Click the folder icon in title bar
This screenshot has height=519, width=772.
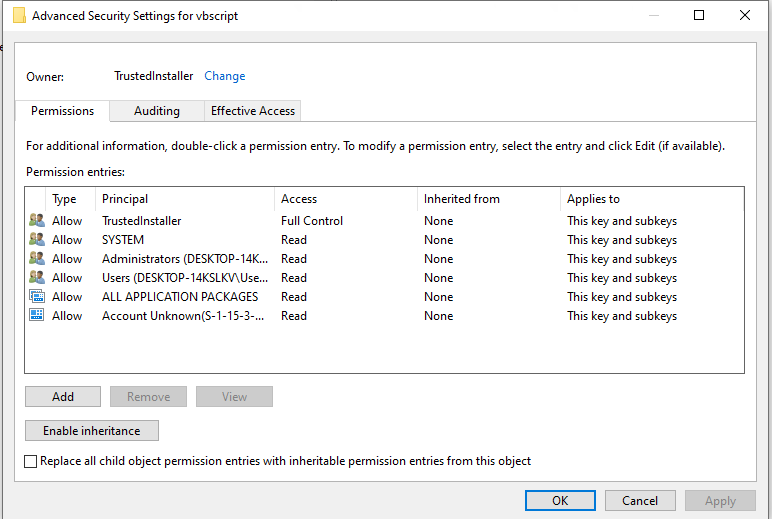tap(18, 16)
